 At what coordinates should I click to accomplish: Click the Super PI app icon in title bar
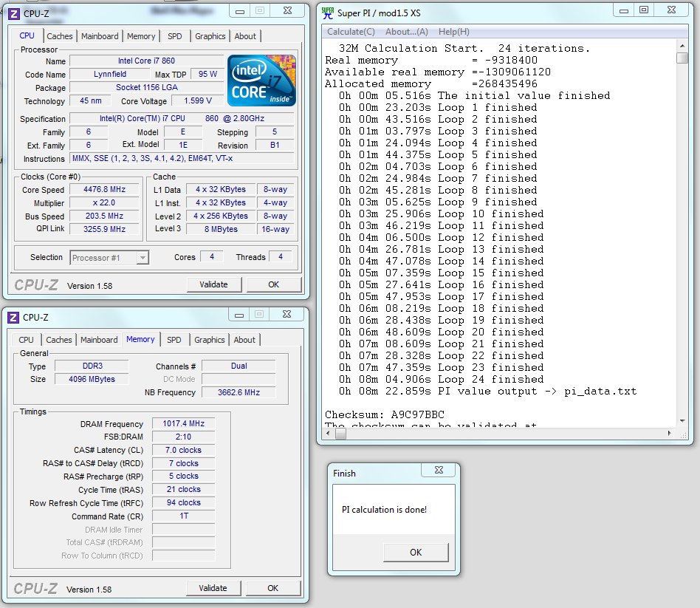click(x=328, y=13)
